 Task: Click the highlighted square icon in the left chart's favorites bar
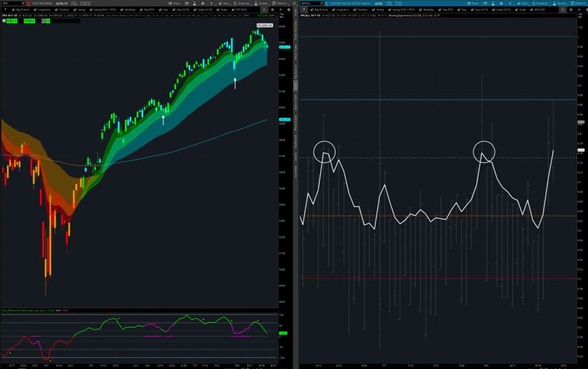pos(264,9)
